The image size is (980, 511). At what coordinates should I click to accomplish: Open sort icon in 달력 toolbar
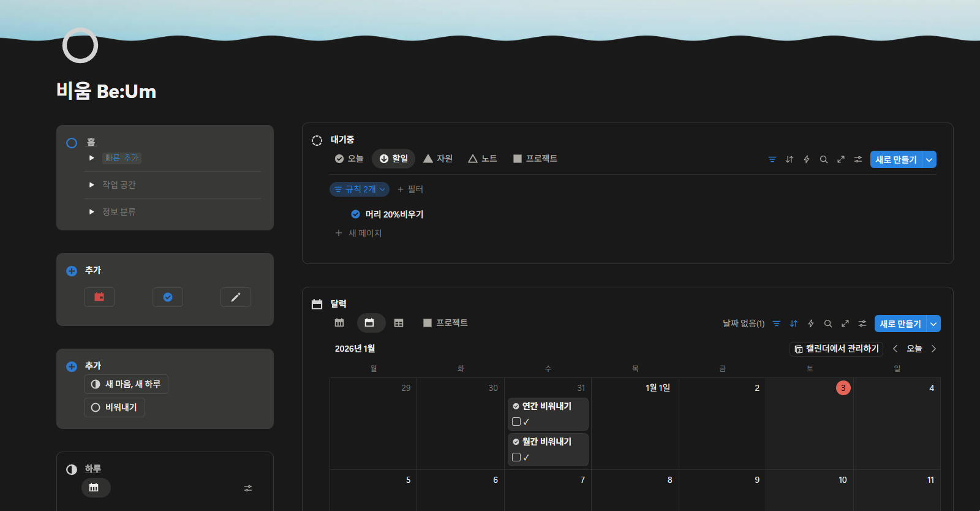(794, 324)
